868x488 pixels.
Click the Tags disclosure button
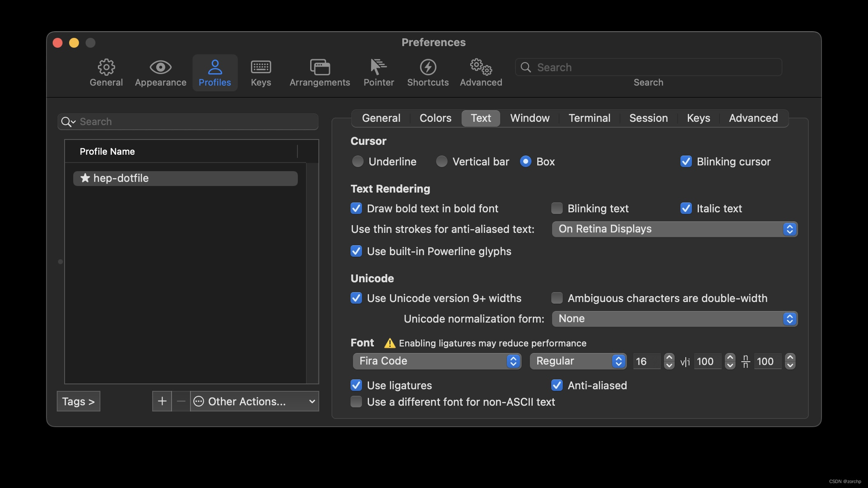78,401
